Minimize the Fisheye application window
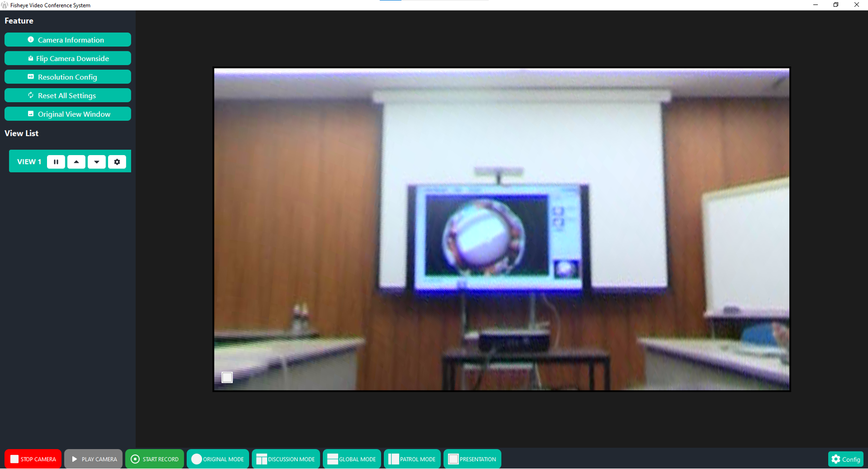Viewport: 868px width, 469px height. (x=816, y=5)
